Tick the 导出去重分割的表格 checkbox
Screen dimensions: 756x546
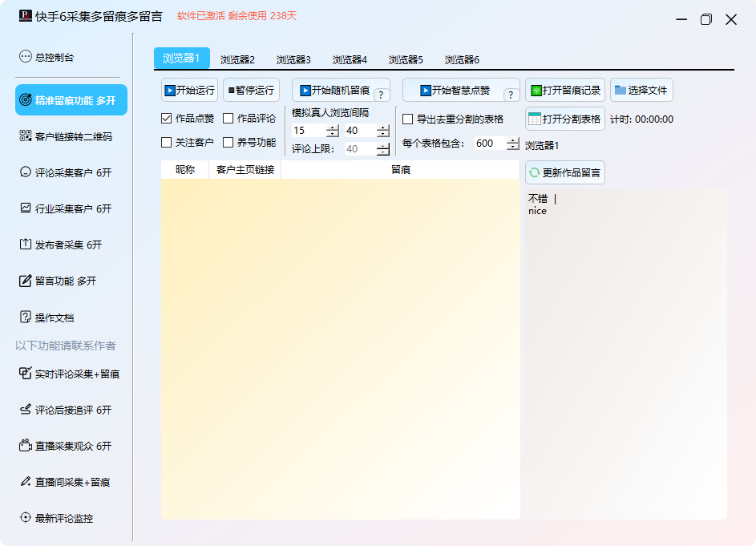pos(408,119)
